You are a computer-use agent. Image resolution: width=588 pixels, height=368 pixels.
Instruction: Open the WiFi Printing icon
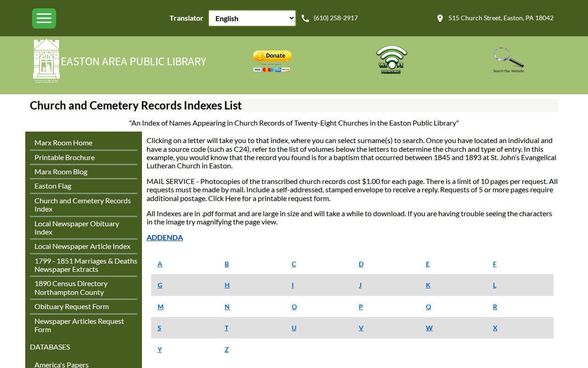(x=391, y=60)
